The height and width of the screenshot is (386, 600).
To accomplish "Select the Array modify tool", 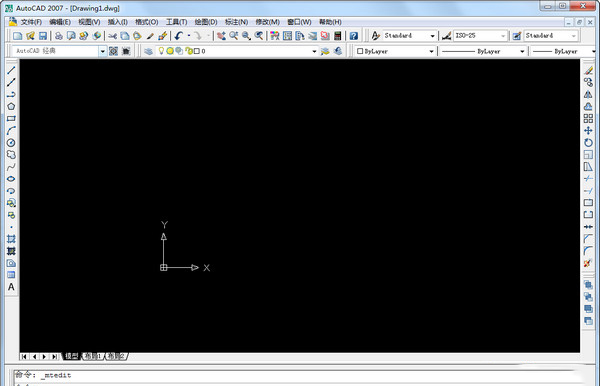I will coord(589,118).
